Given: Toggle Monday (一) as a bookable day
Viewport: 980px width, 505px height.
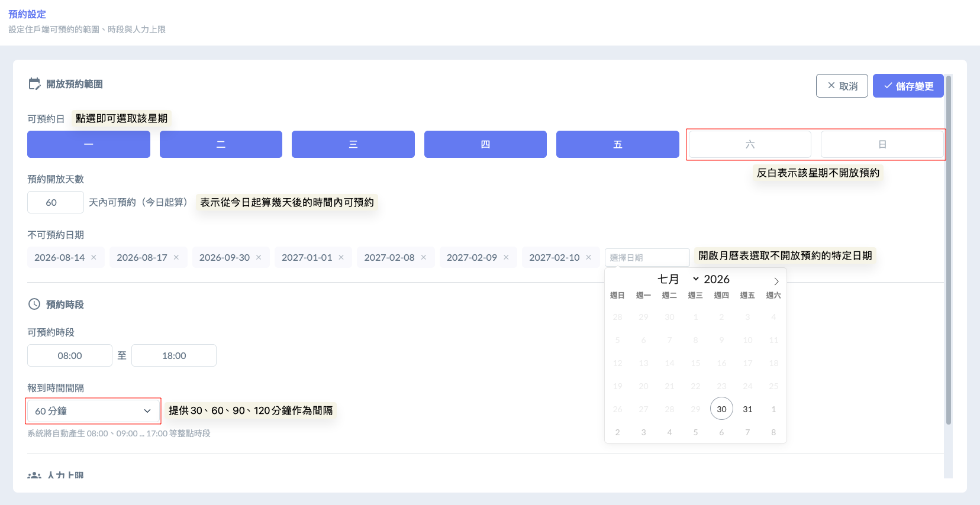Looking at the screenshot, I should 89,144.
